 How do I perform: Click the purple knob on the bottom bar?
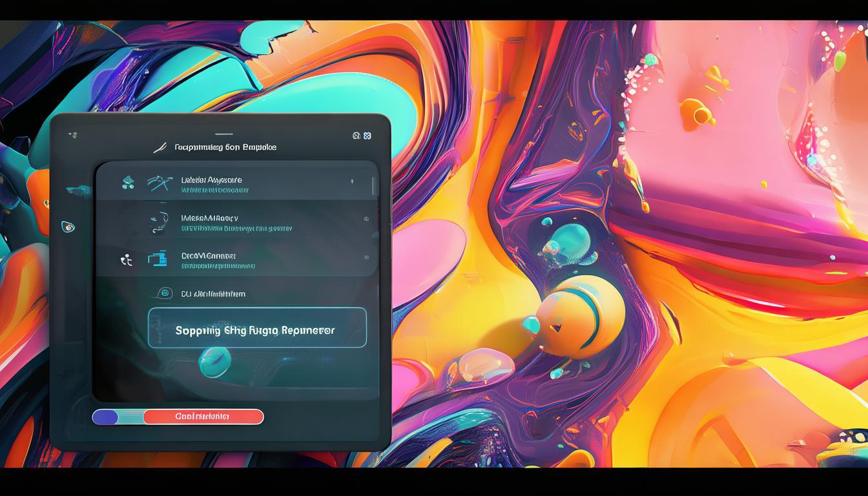pyautogui.click(x=105, y=417)
